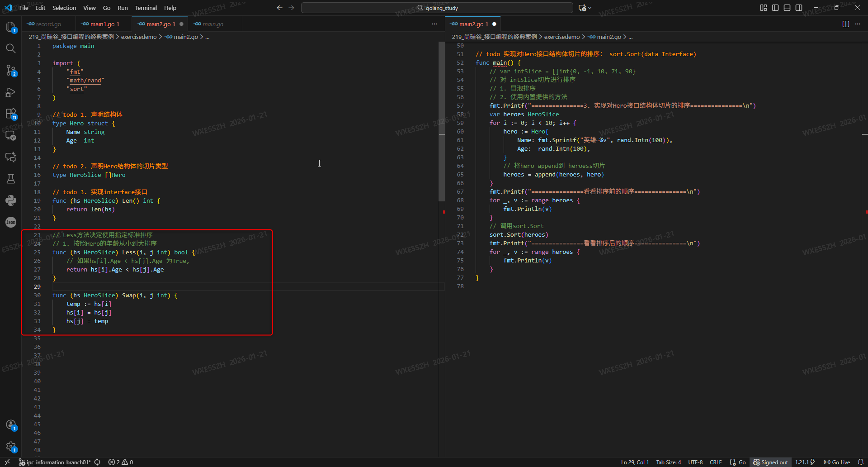This screenshot has height=467, width=868.
Task: Open the Terminal menu
Action: pos(146,8)
